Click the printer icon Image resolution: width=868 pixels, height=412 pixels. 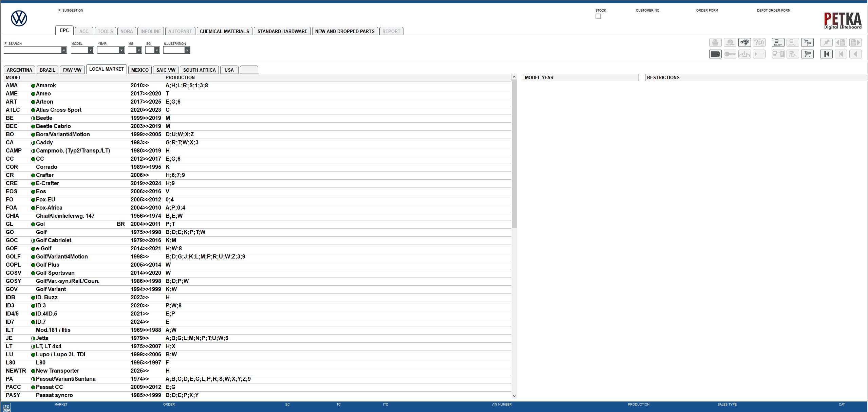point(715,42)
